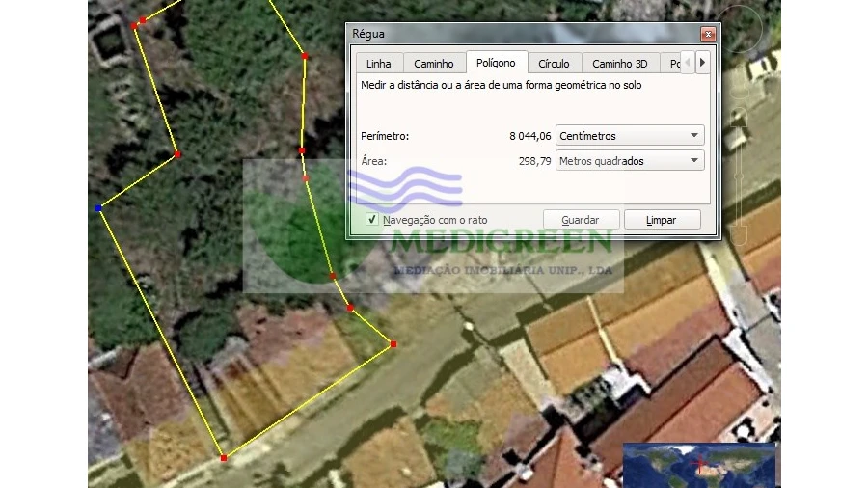This screenshot has height=488, width=868.
Task: Select the Polígono tab
Action: [x=497, y=63]
